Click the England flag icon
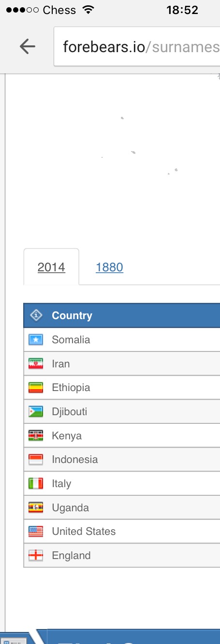The height and width of the screenshot is (644, 220). (x=36, y=556)
